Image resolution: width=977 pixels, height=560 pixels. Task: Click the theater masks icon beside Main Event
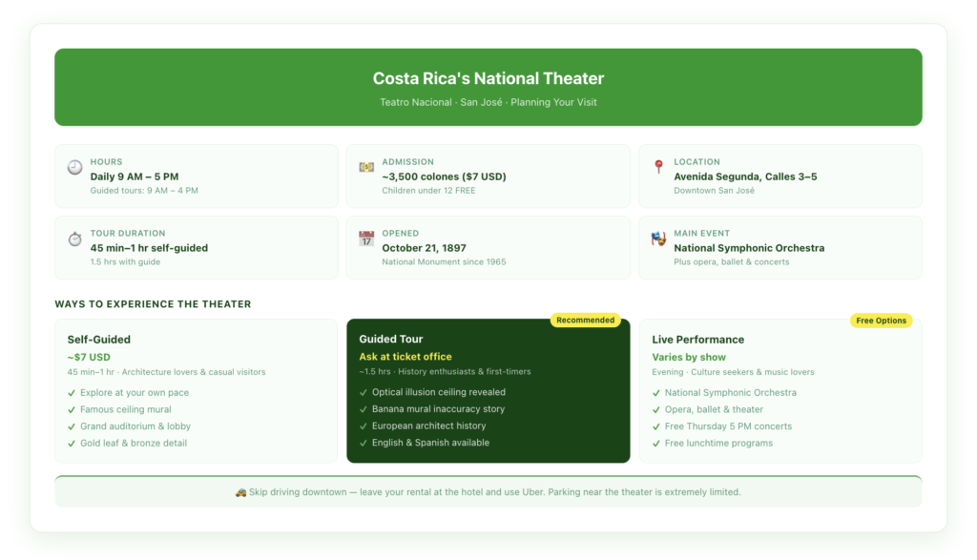coord(658,239)
